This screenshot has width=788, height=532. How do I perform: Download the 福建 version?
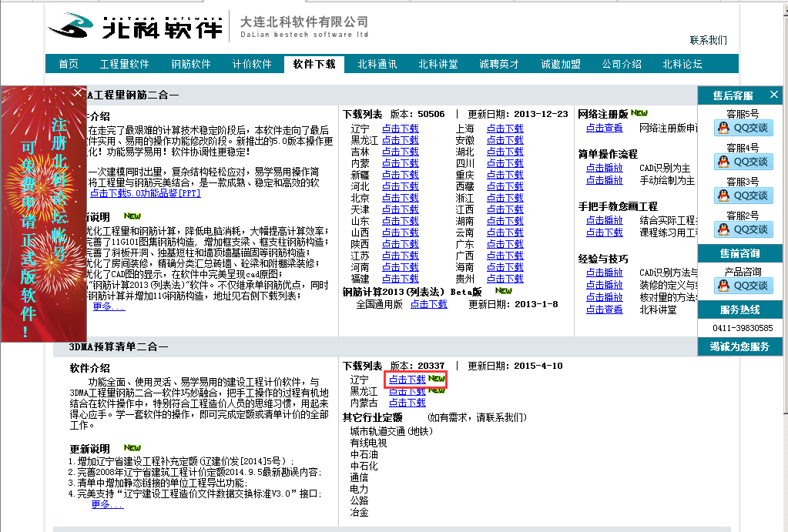click(400, 279)
